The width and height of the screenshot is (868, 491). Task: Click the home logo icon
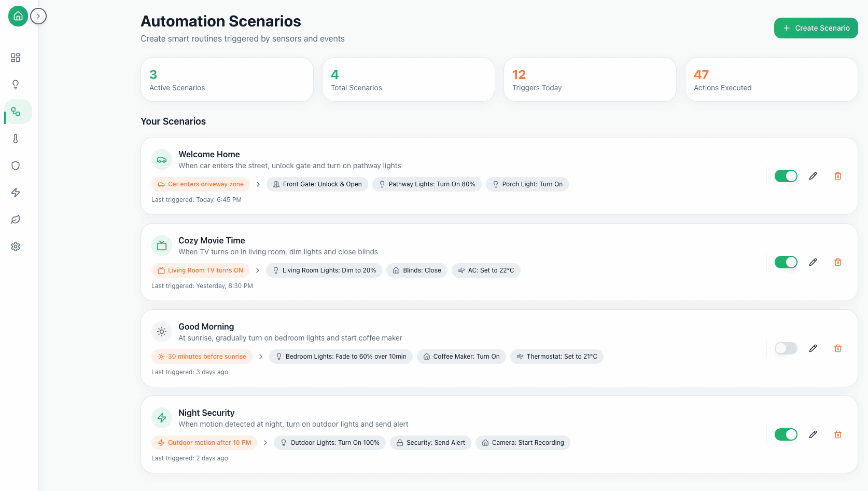pos(18,17)
